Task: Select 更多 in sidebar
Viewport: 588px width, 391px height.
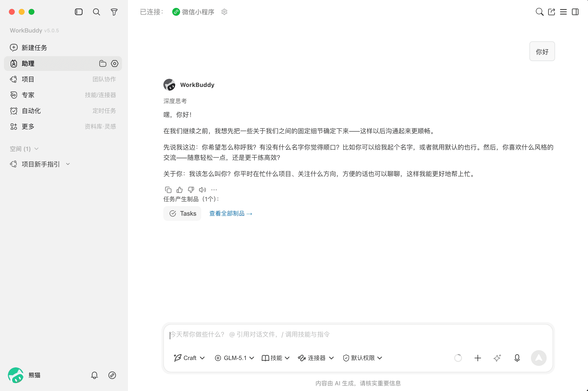Action: (63, 126)
